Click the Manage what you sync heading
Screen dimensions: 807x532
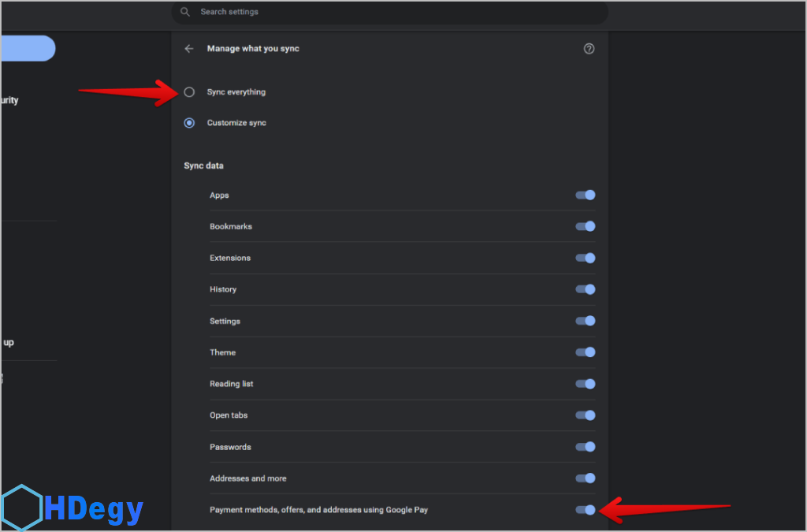(253, 49)
